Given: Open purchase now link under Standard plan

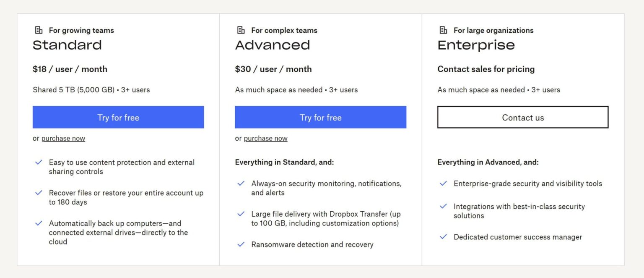Looking at the screenshot, I should (63, 138).
